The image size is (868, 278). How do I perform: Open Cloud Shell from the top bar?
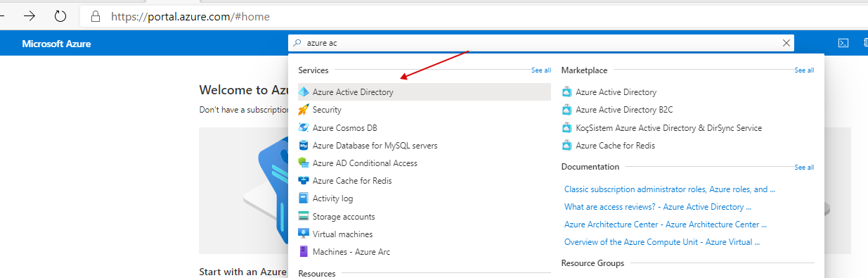click(x=843, y=44)
